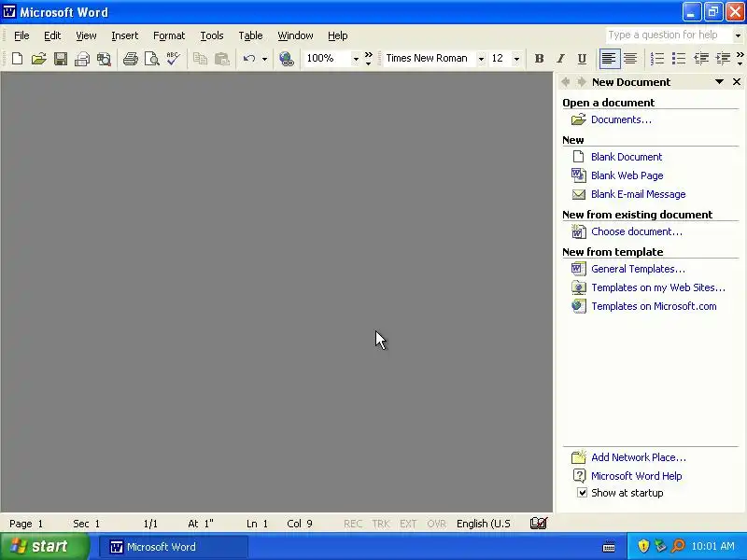
Task: Open the Insert menu
Action: (124, 35)
